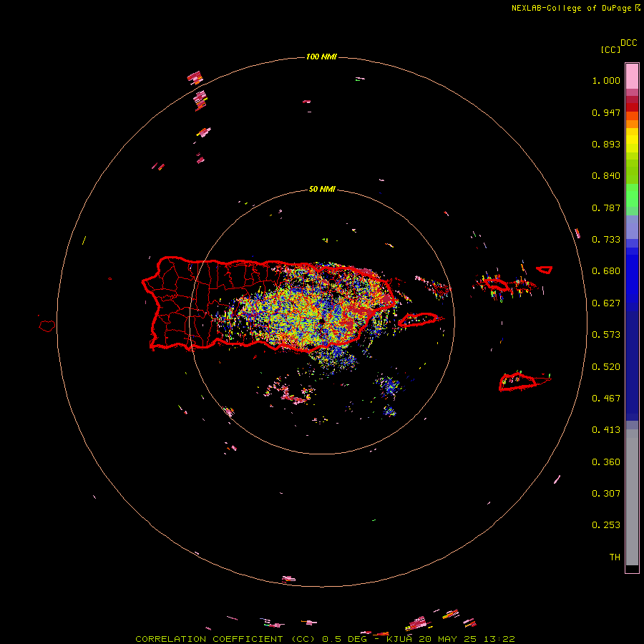
Task: Click the 50 NMI range ring label
Action: pyautogui.click(x=322, y=190)
